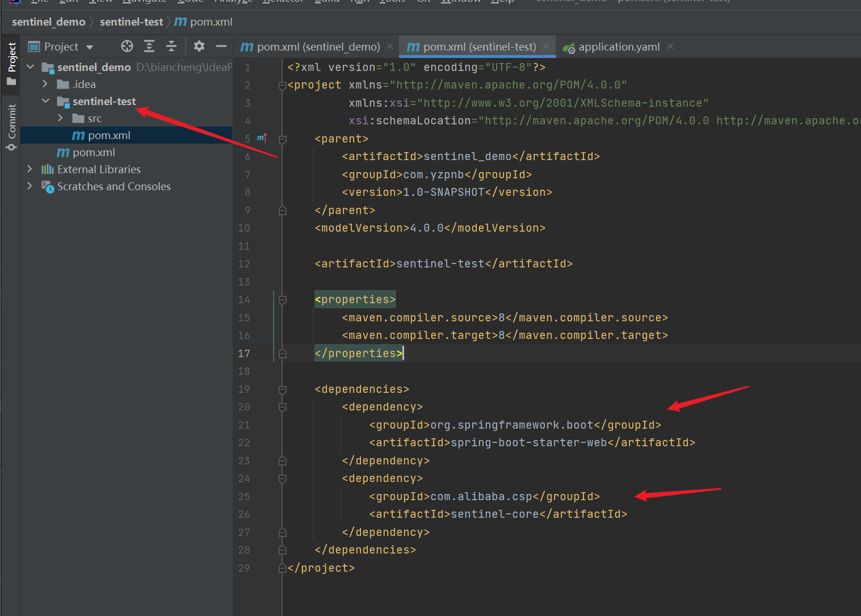The height and width of the screenshot is (616, 861).
Task: Collapse the sentinel_demo root node
Action: pyautogui.click(x=31, y=67)
